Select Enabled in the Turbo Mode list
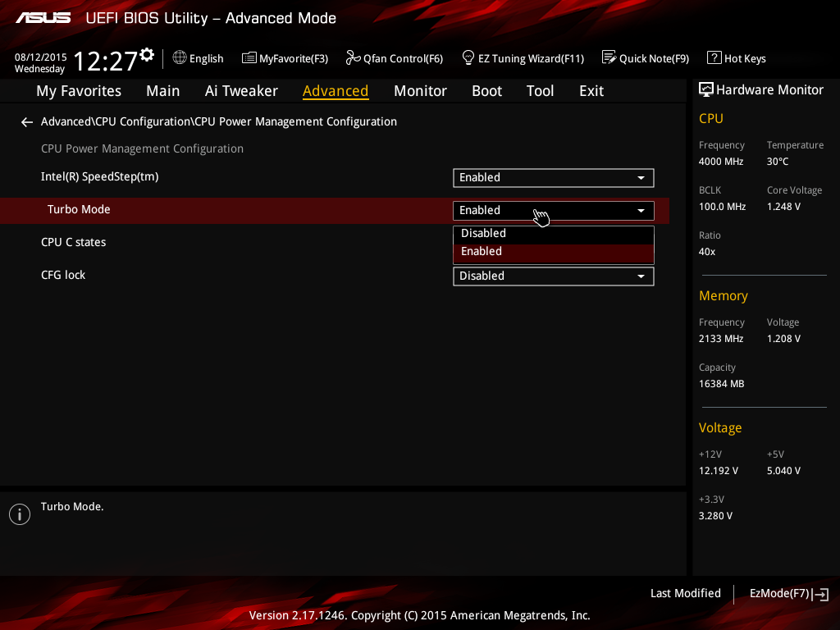 (554, 252)
